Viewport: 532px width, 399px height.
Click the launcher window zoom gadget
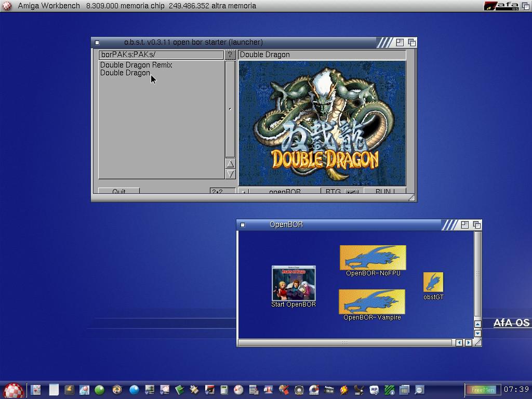click(x=400, y=43)
